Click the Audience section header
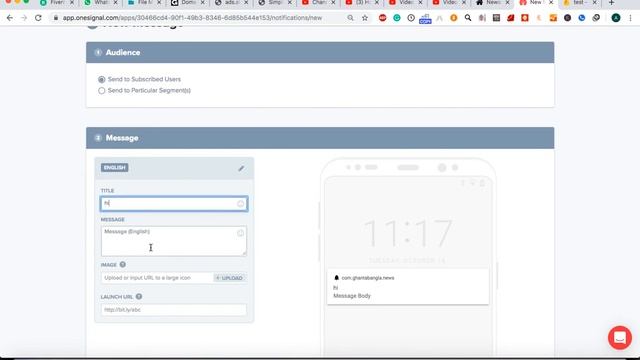This screenshot has width=640, height=360. (x=320, y=52)
